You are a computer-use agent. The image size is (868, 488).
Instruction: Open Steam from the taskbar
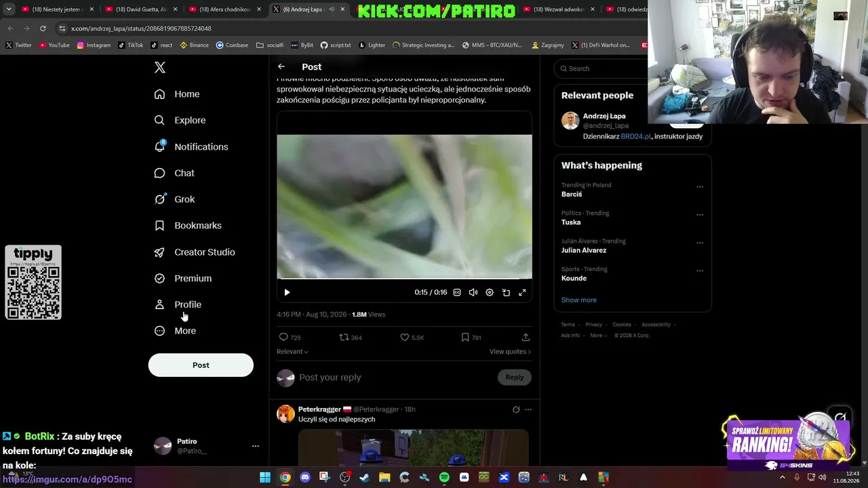[365, 477]
